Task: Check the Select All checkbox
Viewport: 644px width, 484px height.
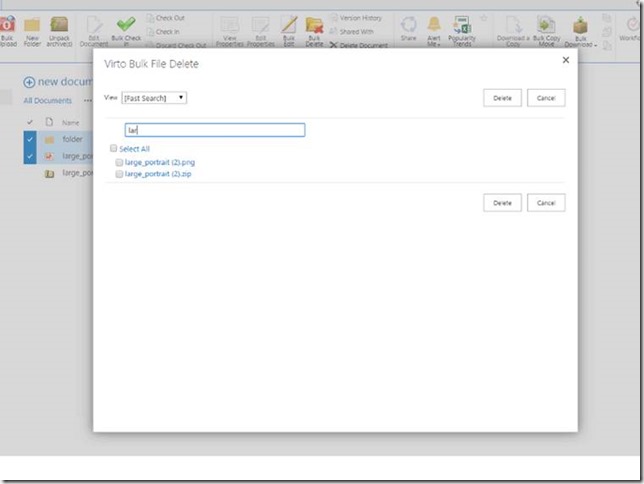Action: [x=114, y=149]
